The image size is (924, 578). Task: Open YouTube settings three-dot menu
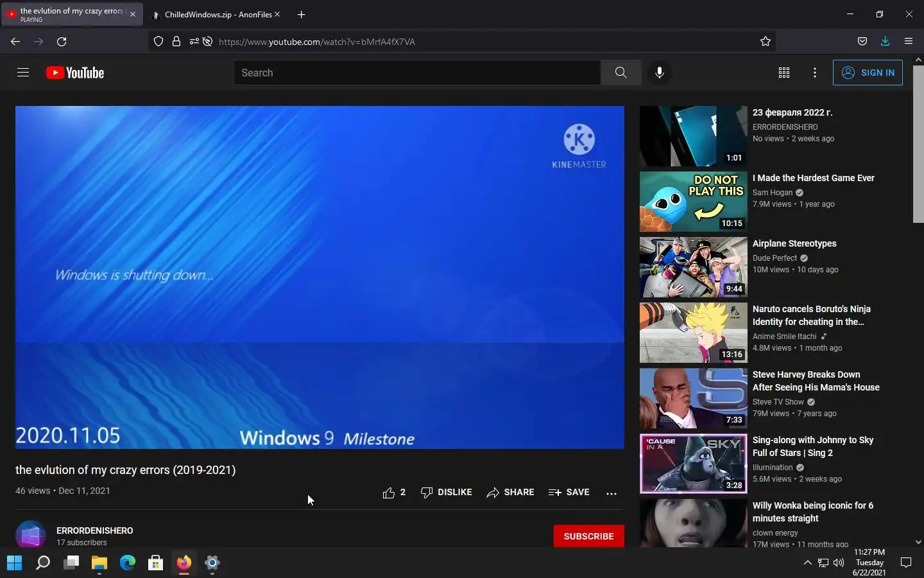[814, 73]
